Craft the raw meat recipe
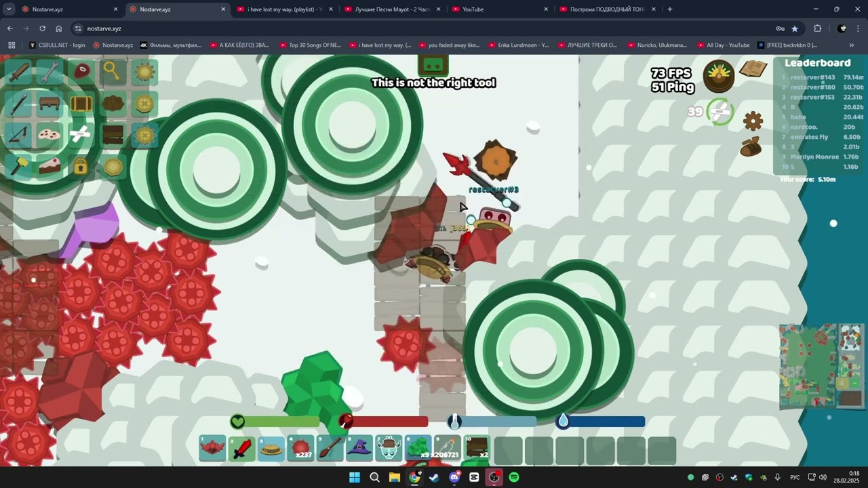This screenshot has height=488, width=868. [x=81, y=72]
